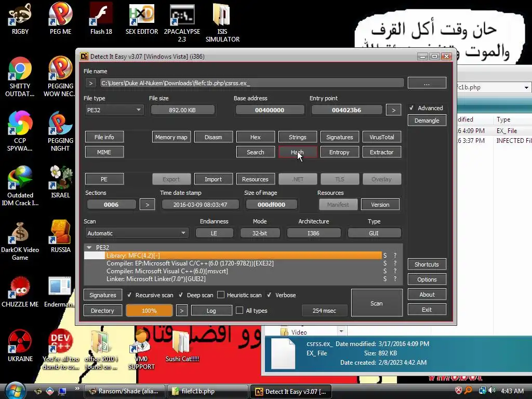Click the browse '...' button
532x399 pixels.
coord(427,83)
